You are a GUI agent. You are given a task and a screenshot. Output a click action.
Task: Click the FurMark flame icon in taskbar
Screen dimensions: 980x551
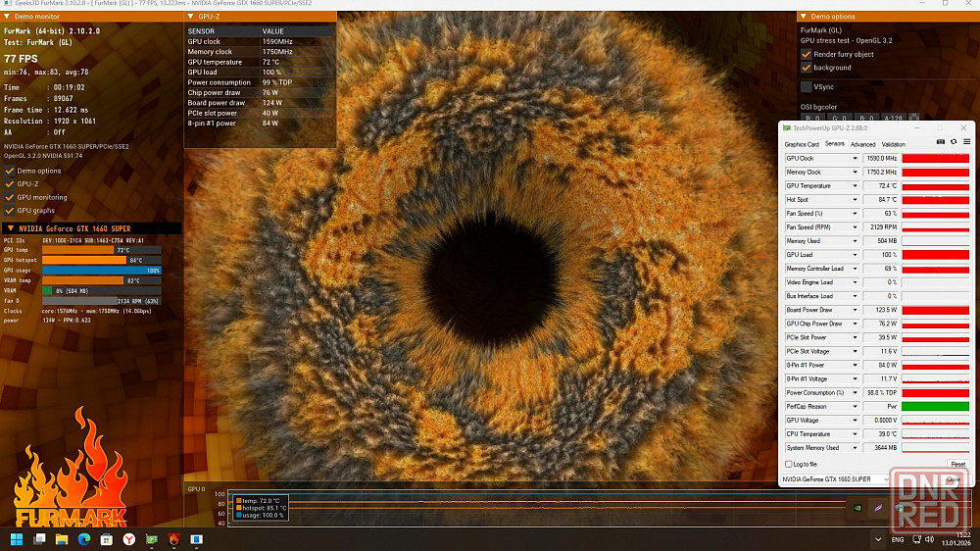tap(173, 539)
